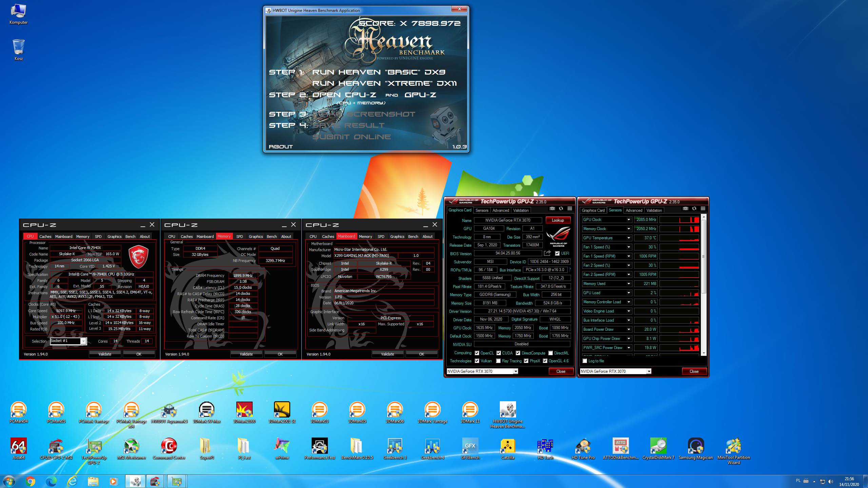The image size is (868, 488).
Task: Expand the CPU-Z Socket #1 selection dropdown
Action: (83, 341)
